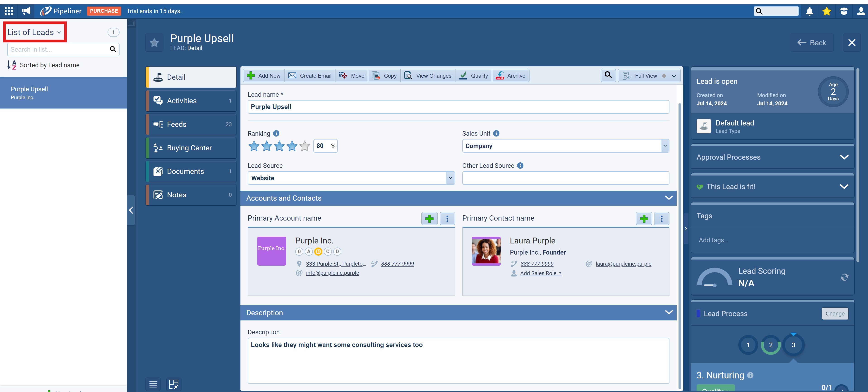This screenshot has height=392, width=868.
Task: Select account class rating B
Action: [x=318, y=251]
